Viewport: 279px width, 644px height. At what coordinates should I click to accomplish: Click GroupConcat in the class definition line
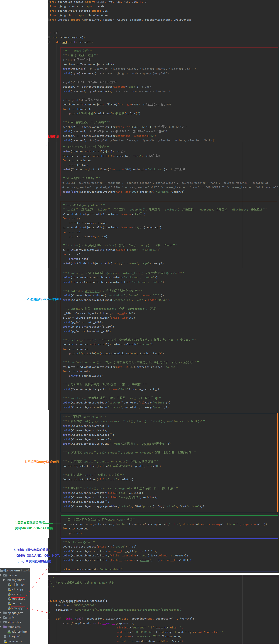pos(68,601)
